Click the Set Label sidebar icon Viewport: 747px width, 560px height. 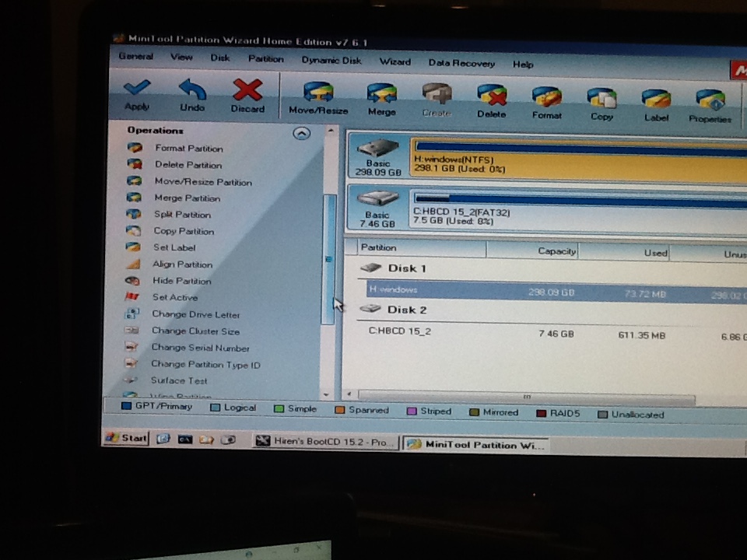[133, 247]
